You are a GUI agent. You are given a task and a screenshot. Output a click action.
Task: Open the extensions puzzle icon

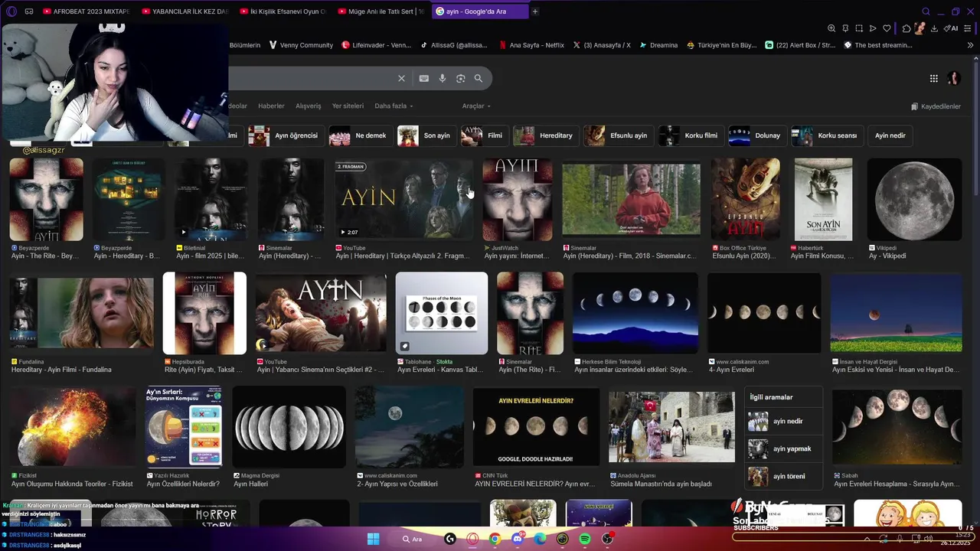click(906, 28)
